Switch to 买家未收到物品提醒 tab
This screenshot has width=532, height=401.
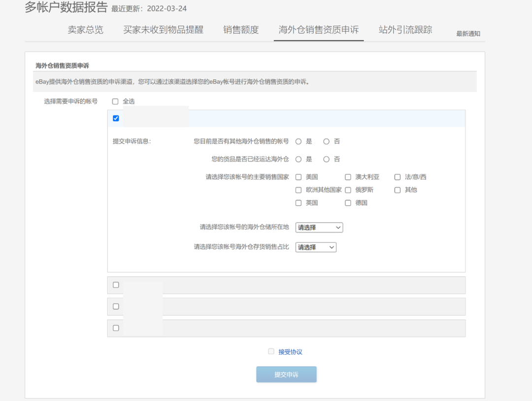coord(163,30)
